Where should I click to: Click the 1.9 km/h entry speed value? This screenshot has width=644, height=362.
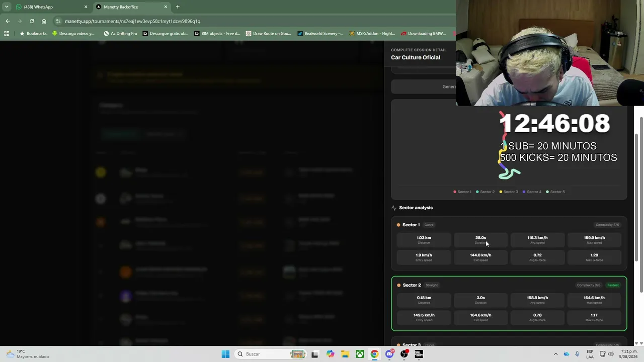pyautogui.click(x=424, y=255)
